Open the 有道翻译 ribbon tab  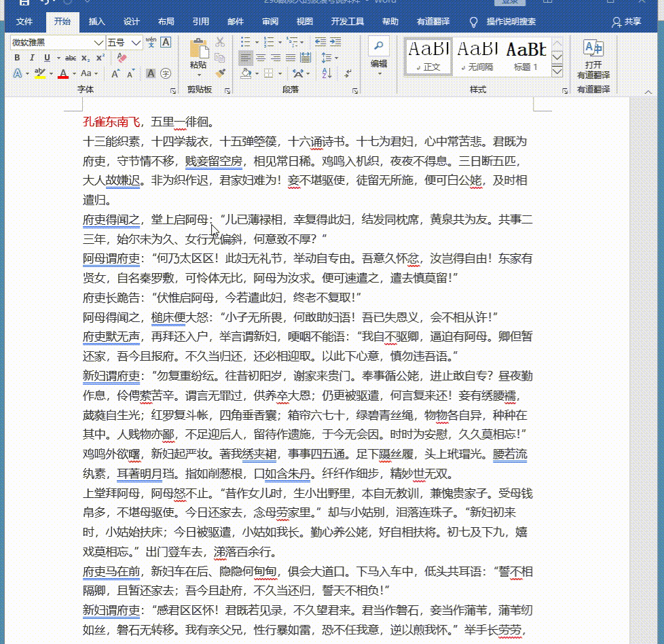(x=433, y=22)
